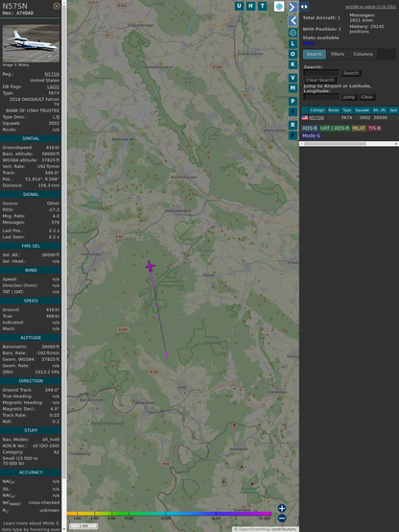Viewport: 399px width, 532px height.
Task: Open the map layer selector icon
Action: [279, 6]
